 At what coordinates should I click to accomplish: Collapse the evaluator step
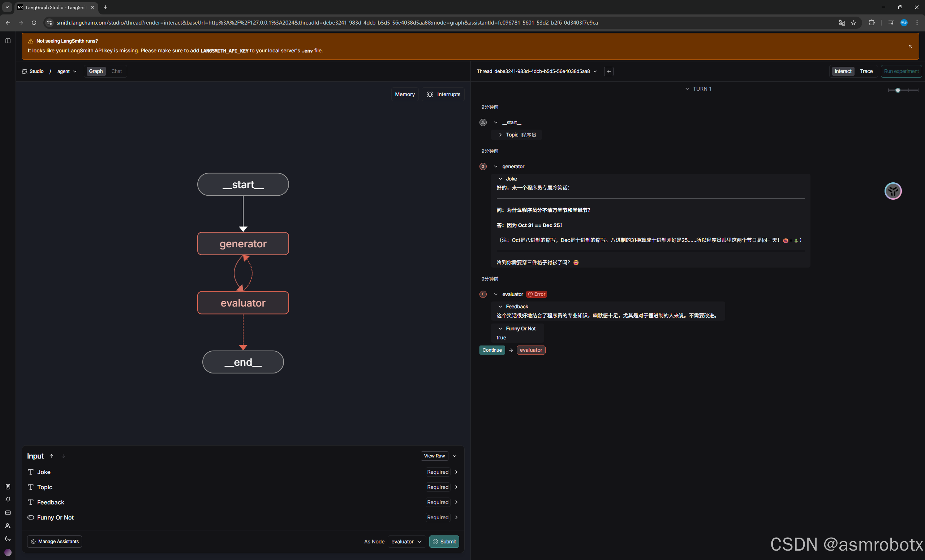(495, 294)
